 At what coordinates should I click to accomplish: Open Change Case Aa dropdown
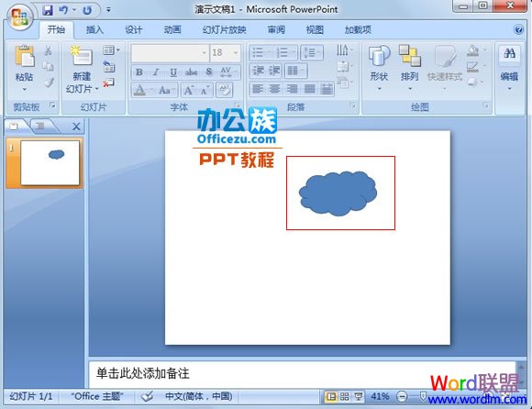coord(167,90)
